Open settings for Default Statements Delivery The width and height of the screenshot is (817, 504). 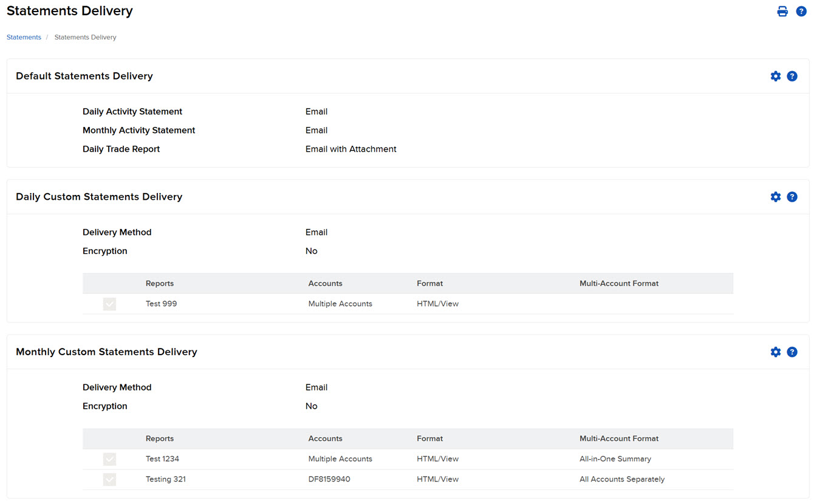pyautogui.click(x=776, y=76)
